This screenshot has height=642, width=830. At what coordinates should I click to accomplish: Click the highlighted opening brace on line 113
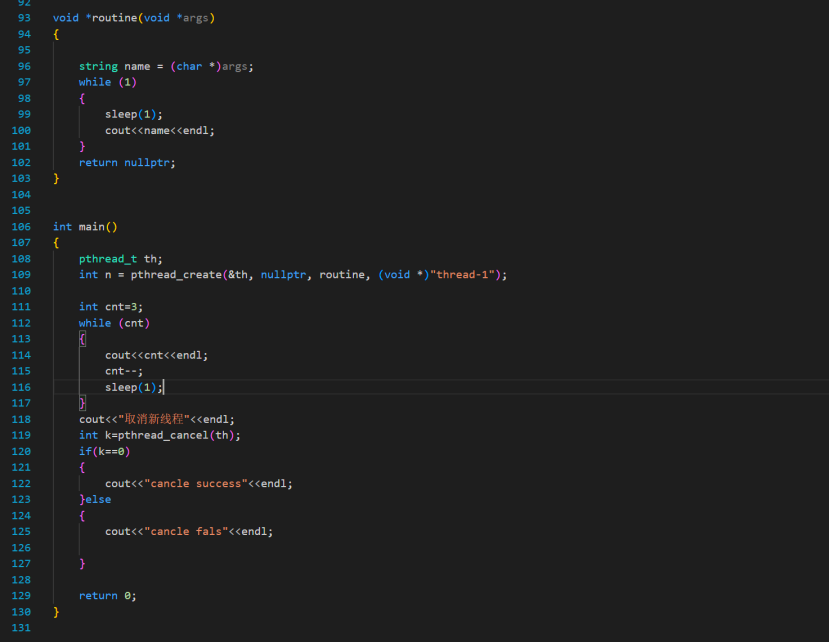82,339
